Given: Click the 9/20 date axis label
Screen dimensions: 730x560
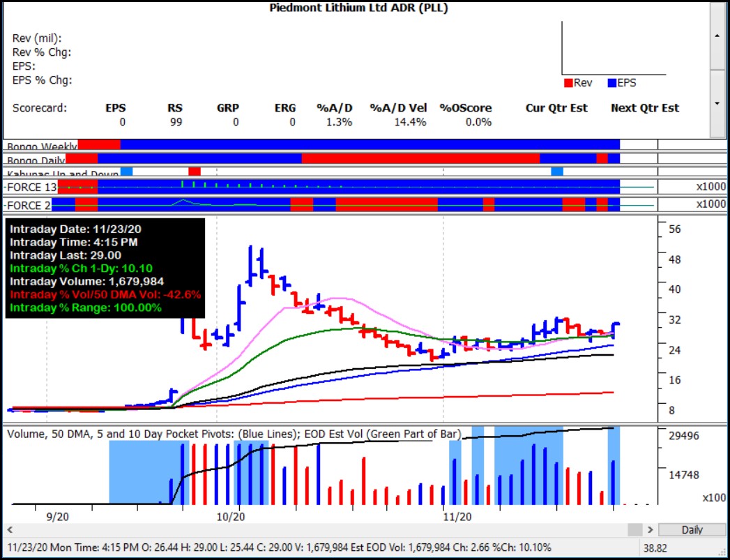Looking at the screenshot, I should coord(58,517).
